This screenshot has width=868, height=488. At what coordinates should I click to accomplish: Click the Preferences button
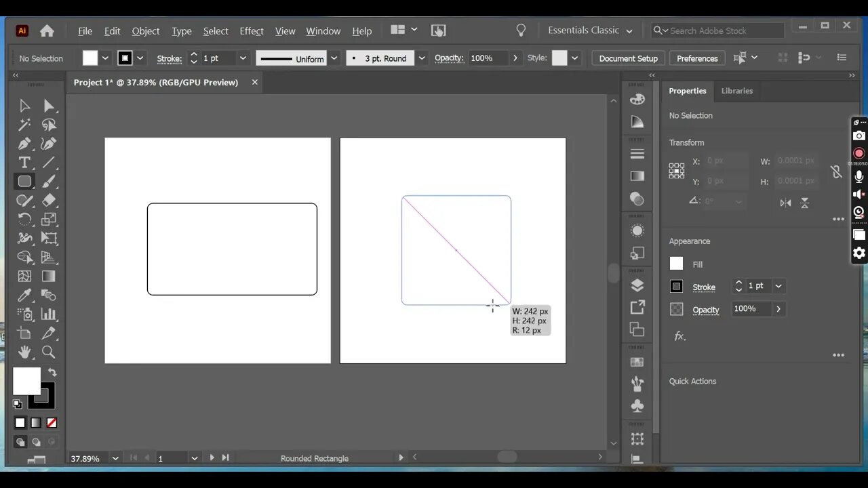pos(697,58)
